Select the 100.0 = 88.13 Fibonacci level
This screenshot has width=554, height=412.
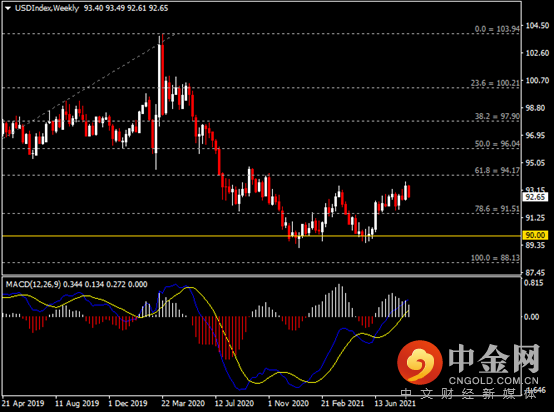click(x=495, y=258)
